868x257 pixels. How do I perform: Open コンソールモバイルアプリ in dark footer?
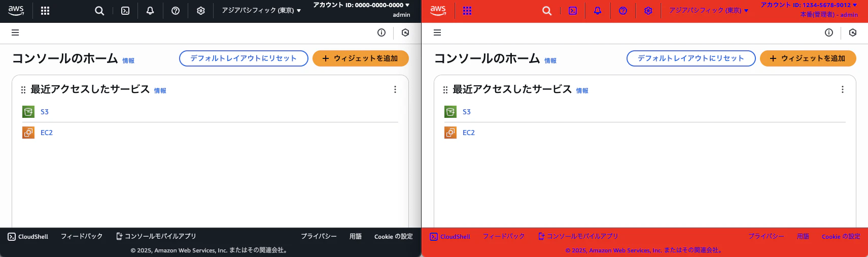[156, 237]
